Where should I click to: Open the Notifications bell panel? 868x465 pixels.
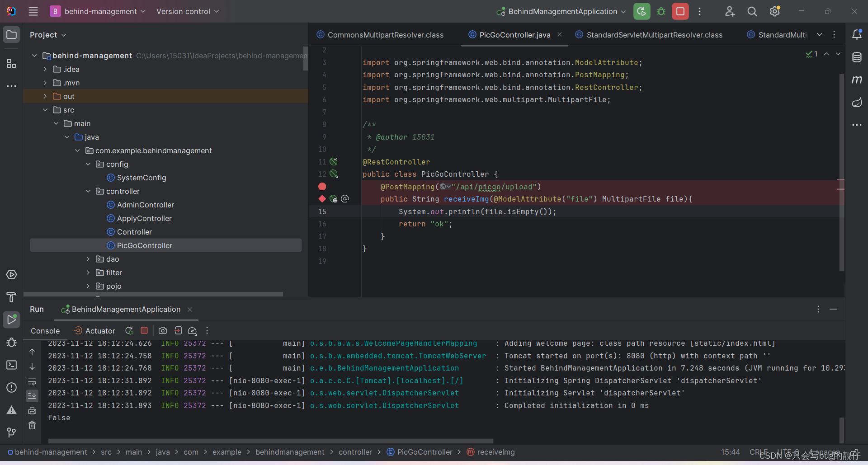[x=857, y=35]
